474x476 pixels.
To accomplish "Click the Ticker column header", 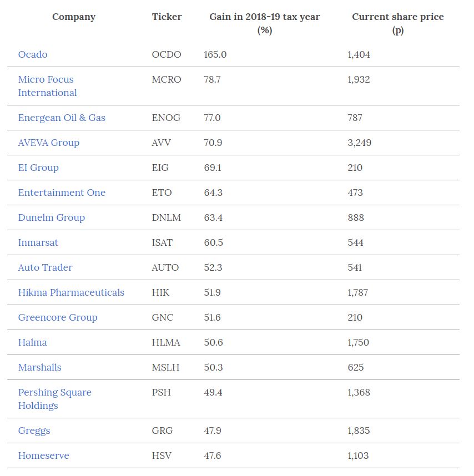I will [x=167, y=17].
